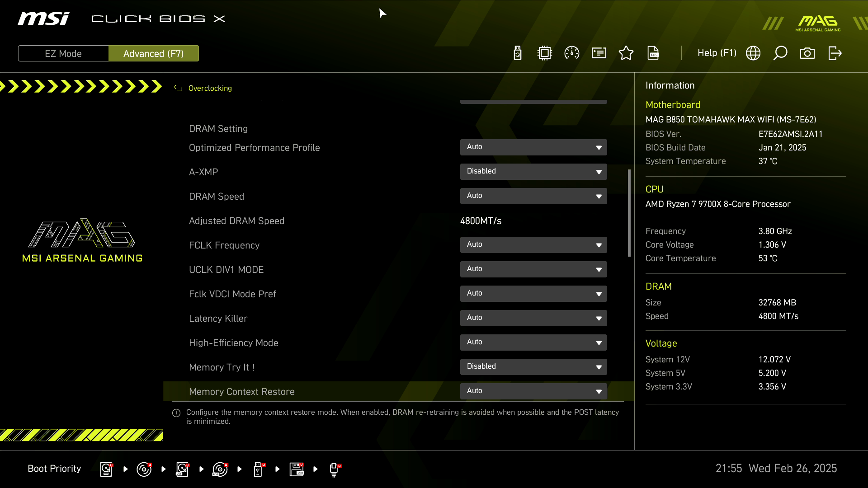This screenshot has height=488, width=868.
Task: Open the search magnifier icon
Action: 780,53
